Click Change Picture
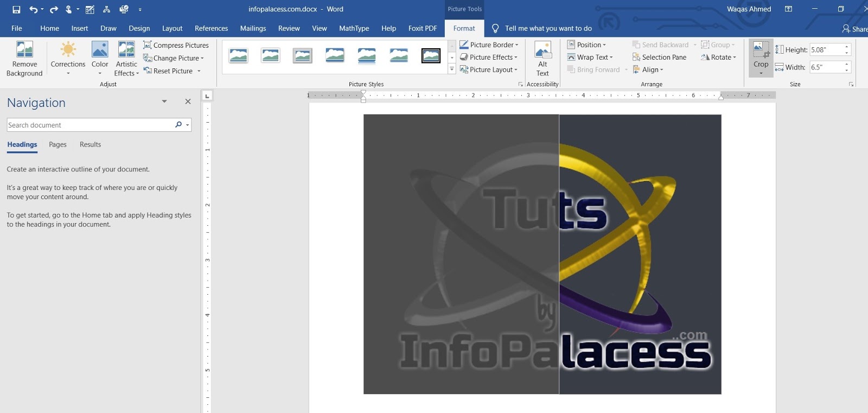 click(174, 58)
